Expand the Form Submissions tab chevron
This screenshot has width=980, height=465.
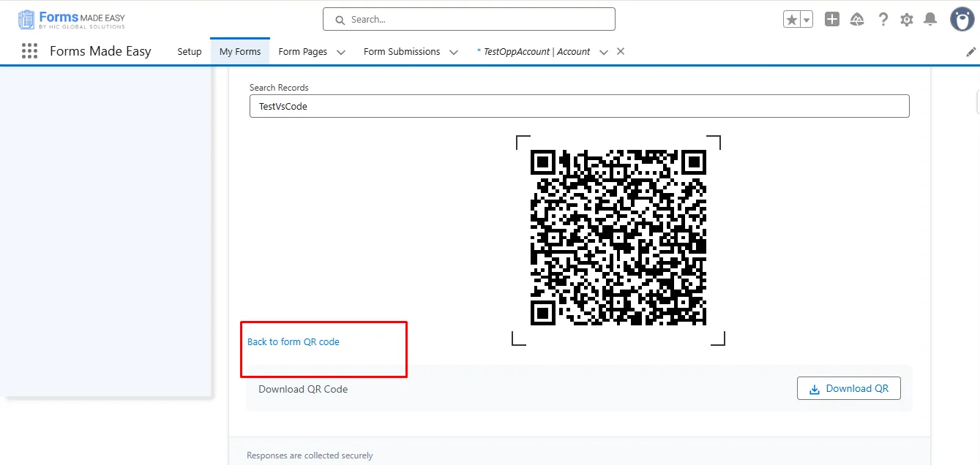click(454, 52)
